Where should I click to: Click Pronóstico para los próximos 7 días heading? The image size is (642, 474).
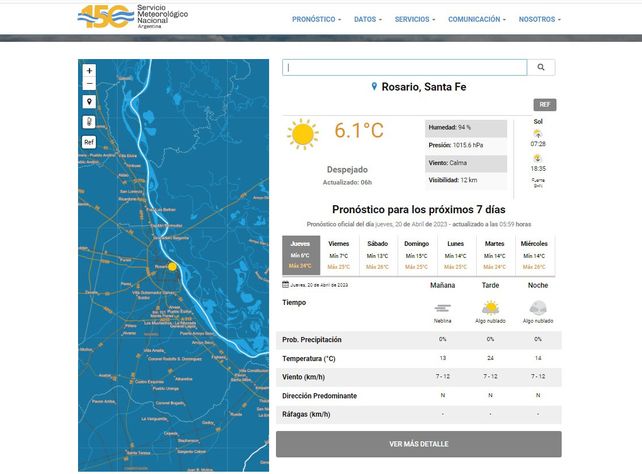(x=418, y=210)
